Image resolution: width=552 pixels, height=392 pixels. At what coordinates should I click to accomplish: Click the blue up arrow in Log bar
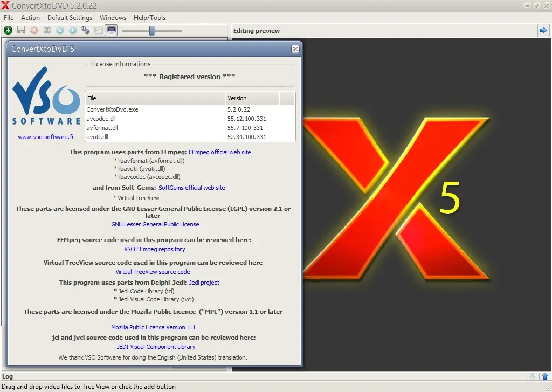545,376
